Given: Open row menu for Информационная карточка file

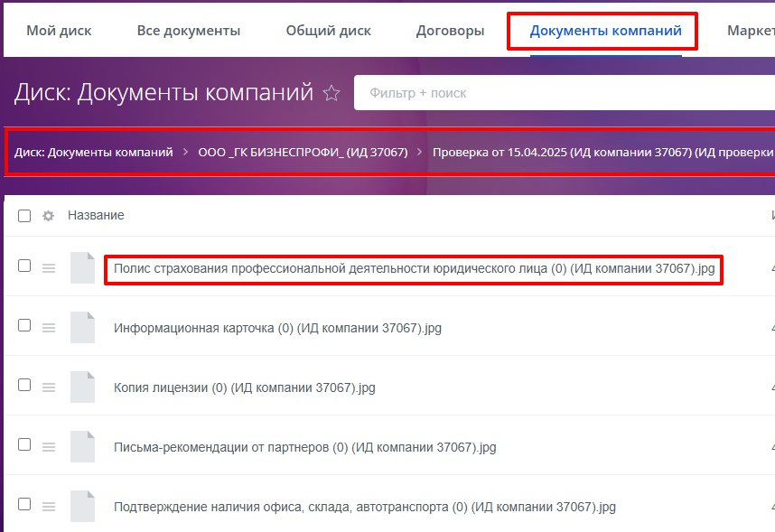Looking at the screenshot, I should (49, 328).
